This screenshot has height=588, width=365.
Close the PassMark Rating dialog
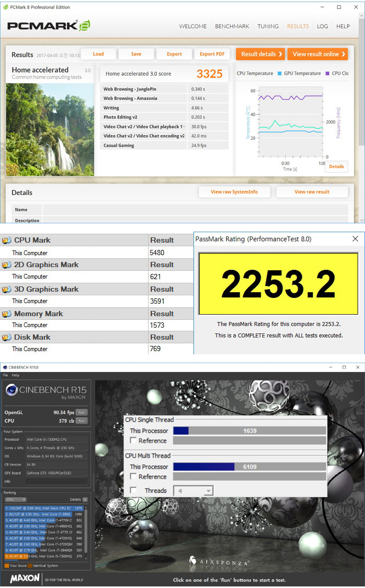(x=355, y=239)
